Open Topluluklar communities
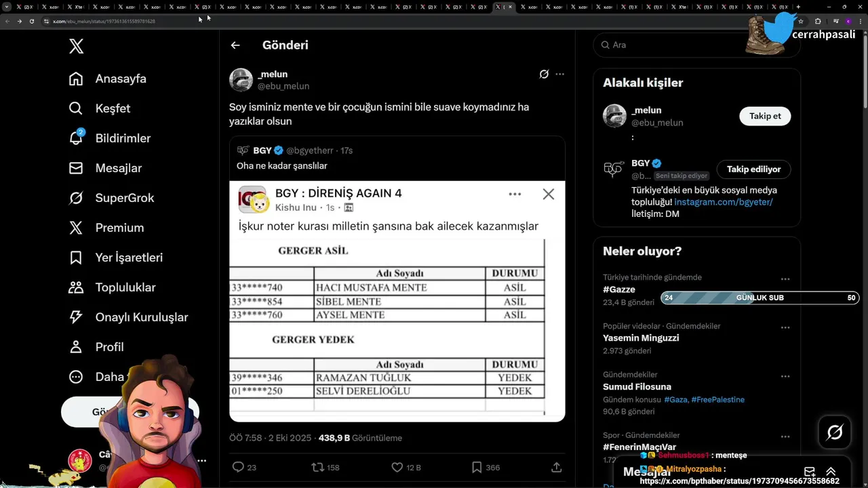Viewport: 868px width, 488px height. pyautogui.click(x=112, y=287)
